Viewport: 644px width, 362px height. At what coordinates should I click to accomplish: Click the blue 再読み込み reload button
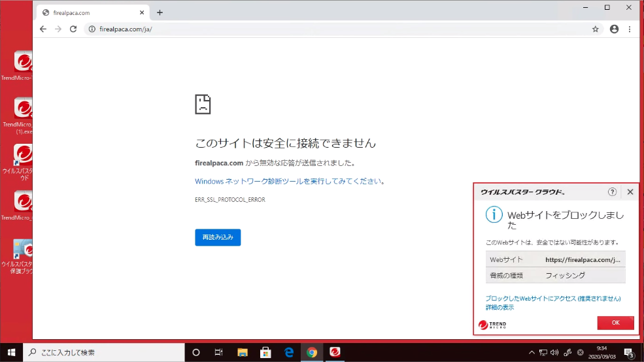[x=218, y=237]
